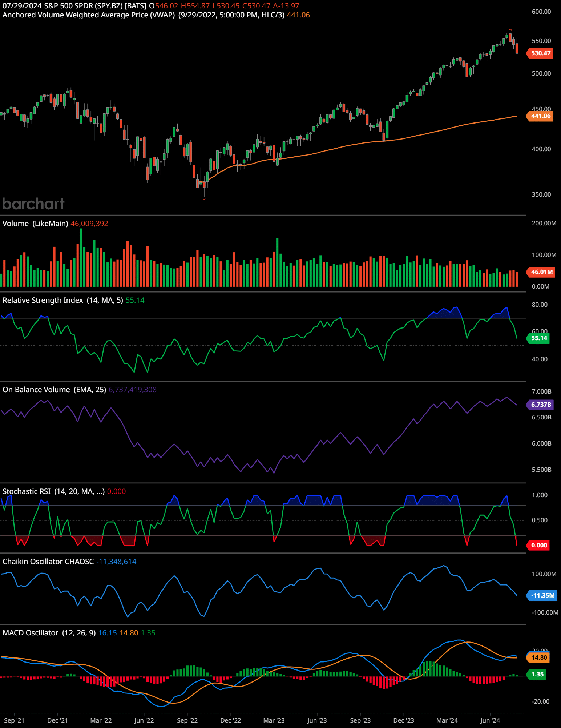Click the Mar '23 date axis label
This screenshot has height=728, width=561.
tap(274, 720)
